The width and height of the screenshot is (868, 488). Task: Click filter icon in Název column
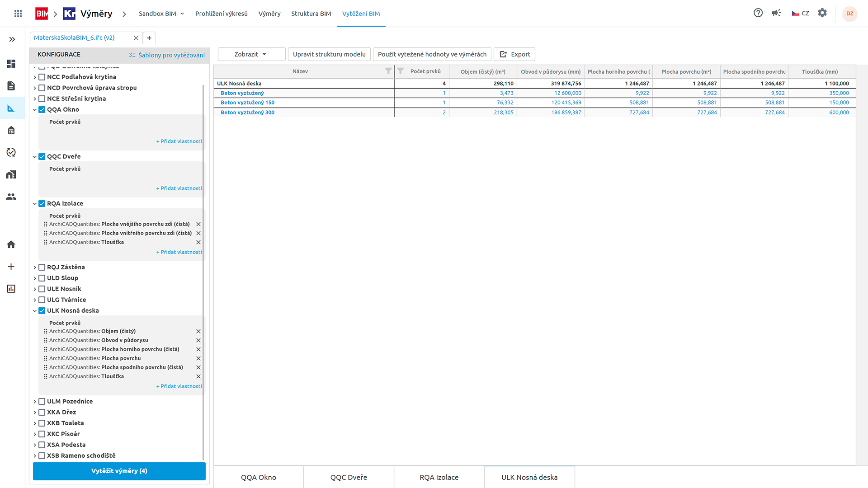click(x=388, y=71)
